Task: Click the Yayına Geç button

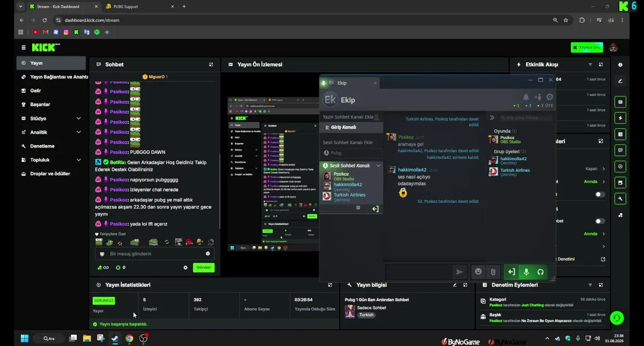Action: (587, 48)
